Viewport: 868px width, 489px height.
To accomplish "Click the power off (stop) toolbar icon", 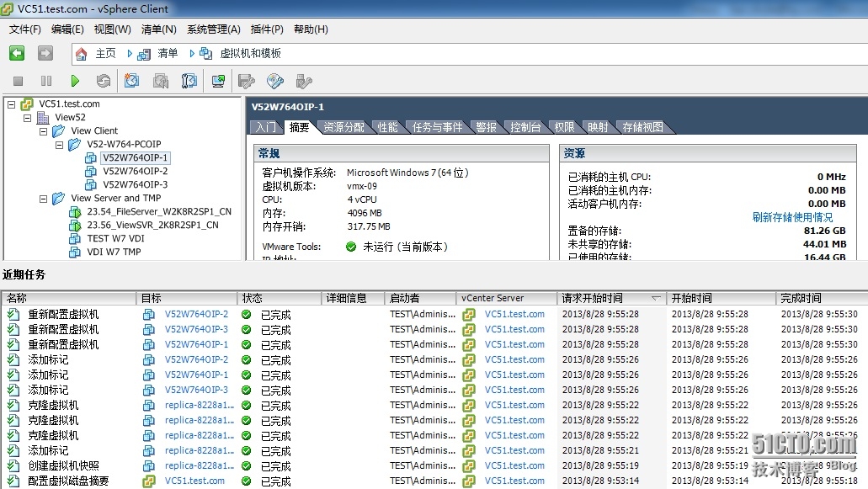I will tap(19, 82).
